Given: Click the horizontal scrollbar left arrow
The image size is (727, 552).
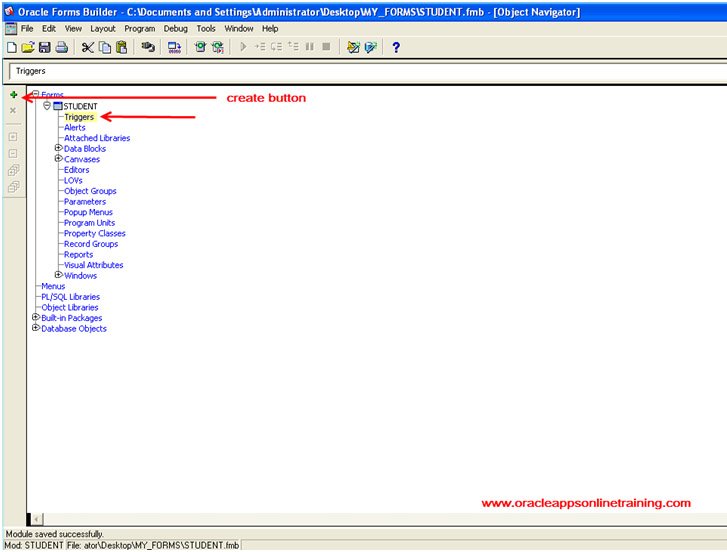Looking at the screenshot, I should [36, 519].
